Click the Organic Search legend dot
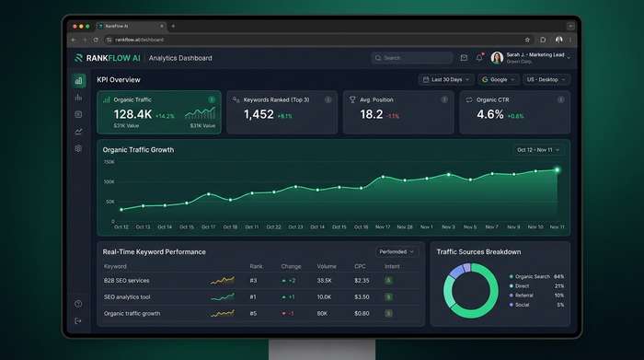 [512, 276]
